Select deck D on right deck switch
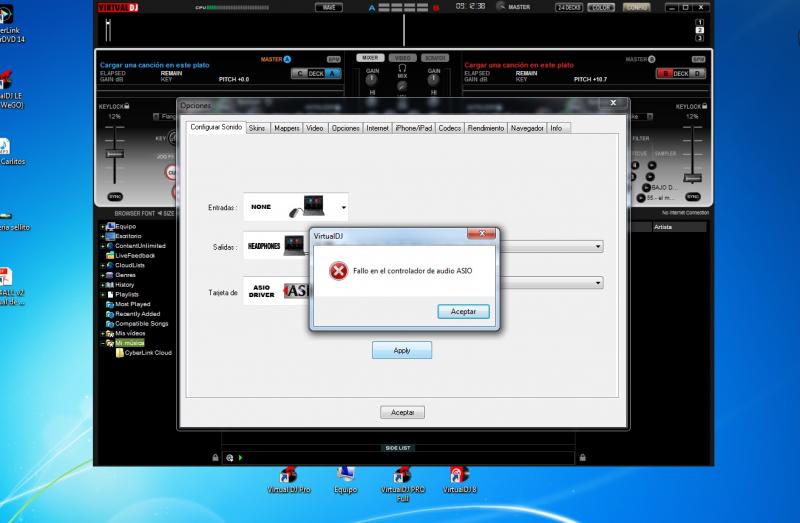The image size is (800, 523). pyautogui.click(x=697, y=73)
